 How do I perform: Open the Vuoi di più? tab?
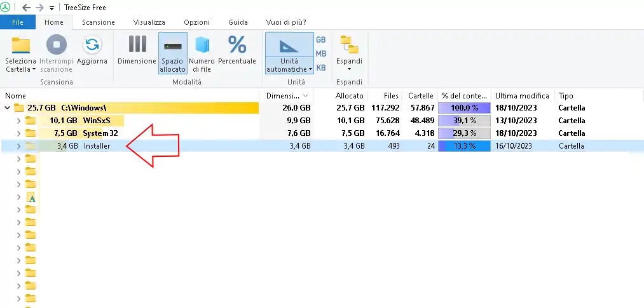(x=286, y=22)
